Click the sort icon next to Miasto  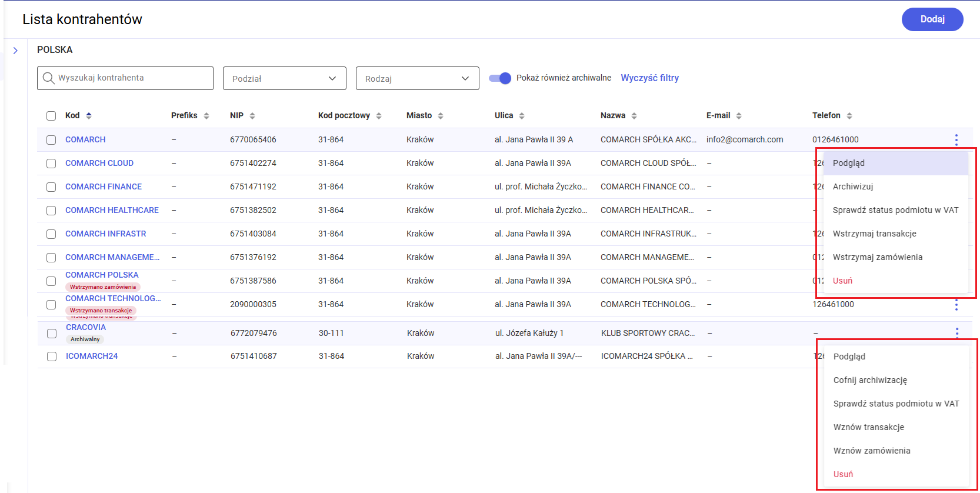point(441,116)
